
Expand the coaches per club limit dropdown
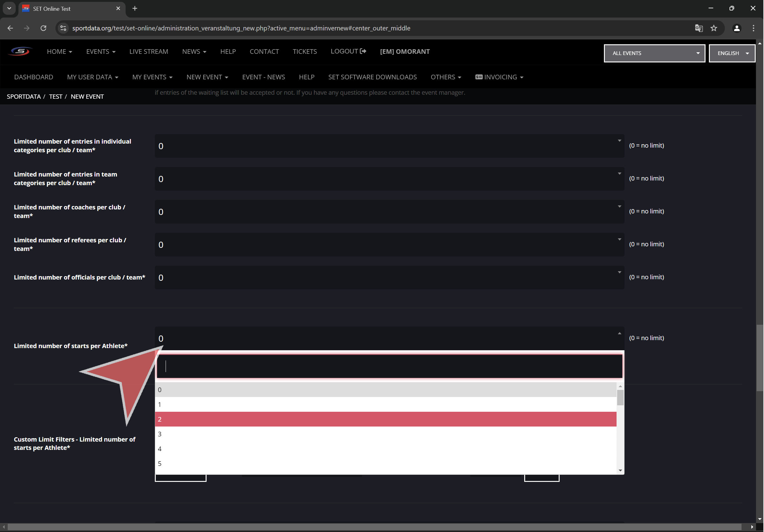click(389, 212)
